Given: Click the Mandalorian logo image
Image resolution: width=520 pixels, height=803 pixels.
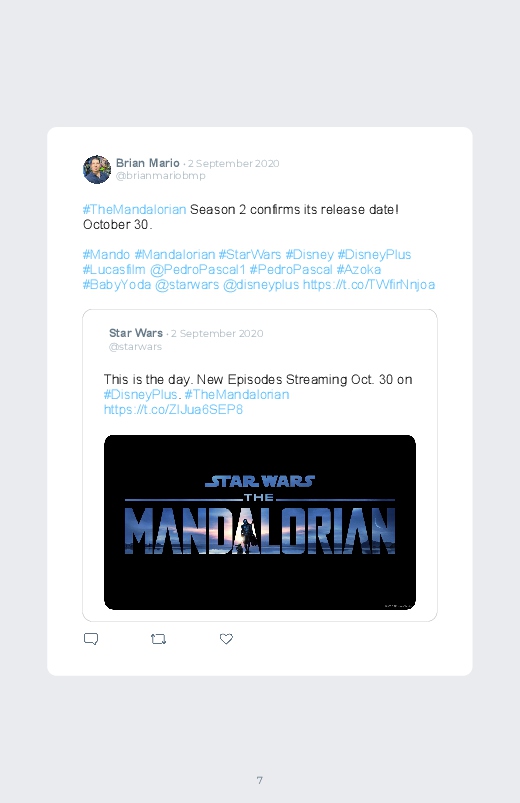Looking at the screenshot, I should coord(260,522).
